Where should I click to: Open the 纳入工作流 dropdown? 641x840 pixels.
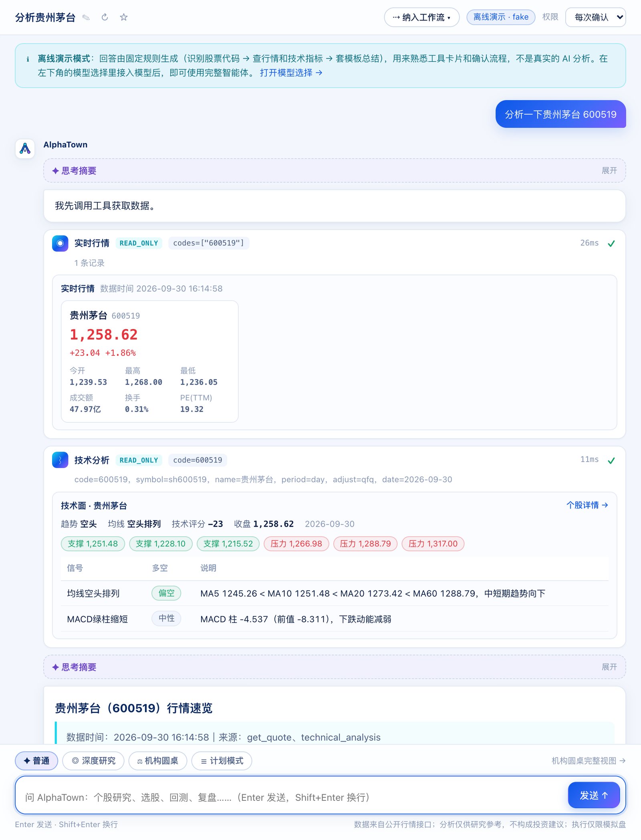click(x=421, y=17)
